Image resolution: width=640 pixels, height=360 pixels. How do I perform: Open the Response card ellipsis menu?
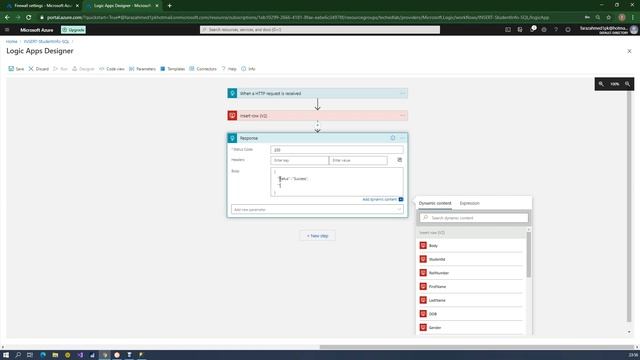pos(402,138)
